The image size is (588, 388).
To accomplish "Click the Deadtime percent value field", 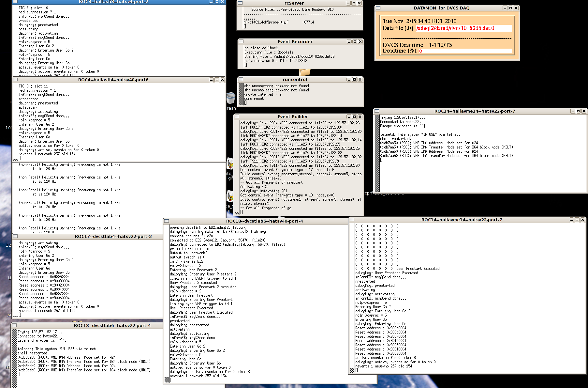I will 465,51.
